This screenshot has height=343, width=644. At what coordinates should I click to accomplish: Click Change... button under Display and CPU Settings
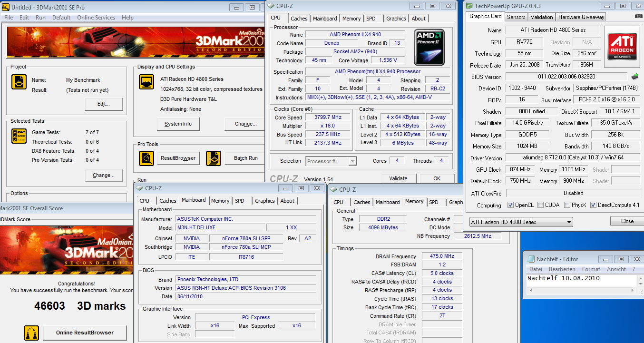tap(246, 124)
